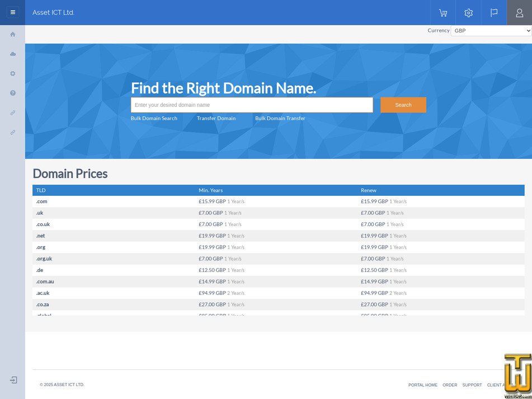Select the cloud icon in the sidebar
This screenshot has width=532, height=399.
[12, 54]
